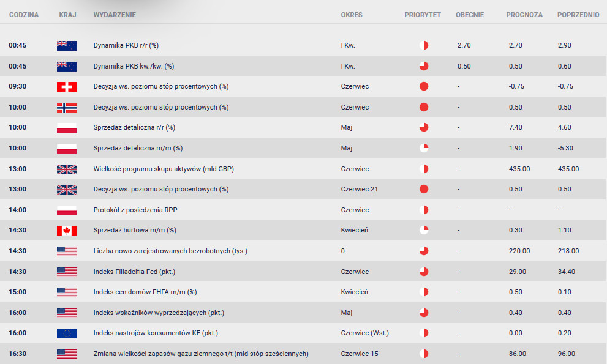Click the New Zealand flag at the Dynamika PKB r/r row
The image size is (607, 364).
67,46
